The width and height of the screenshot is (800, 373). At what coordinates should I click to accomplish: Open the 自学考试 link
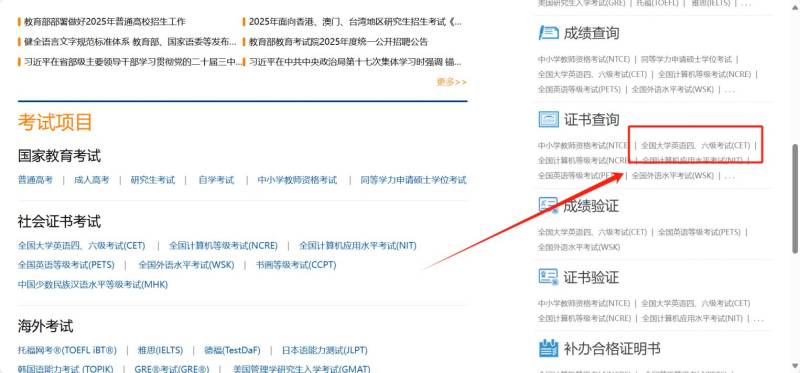[216, 180]
